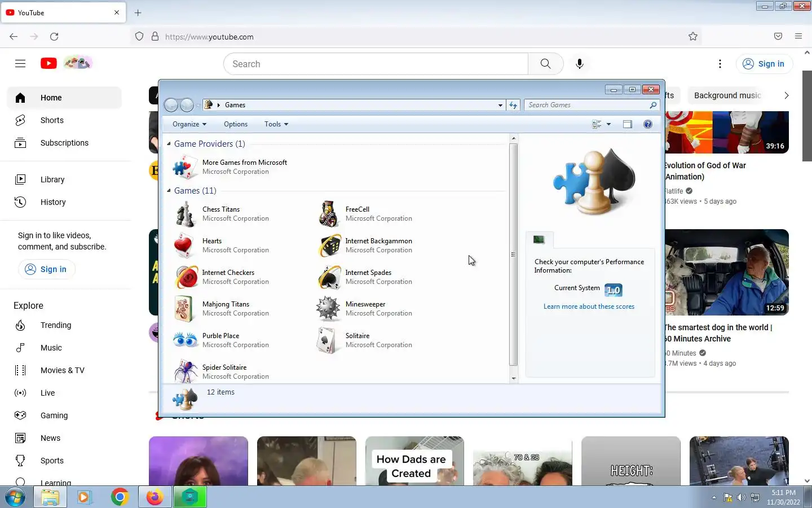The height and width of the screenshot is (508, 812).
Task: Click sidebar Sign in button
Action: [x=46, y=269]
